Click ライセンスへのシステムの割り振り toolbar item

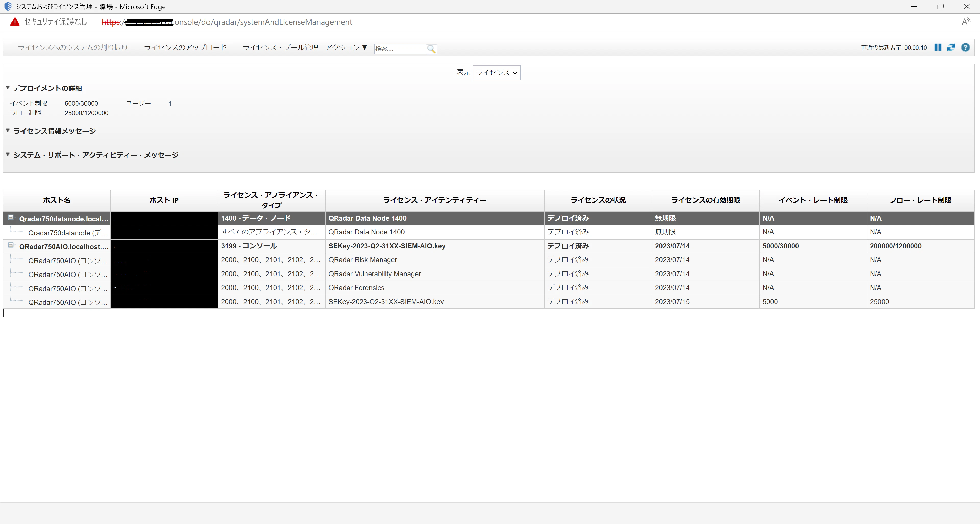pos(73,47)
